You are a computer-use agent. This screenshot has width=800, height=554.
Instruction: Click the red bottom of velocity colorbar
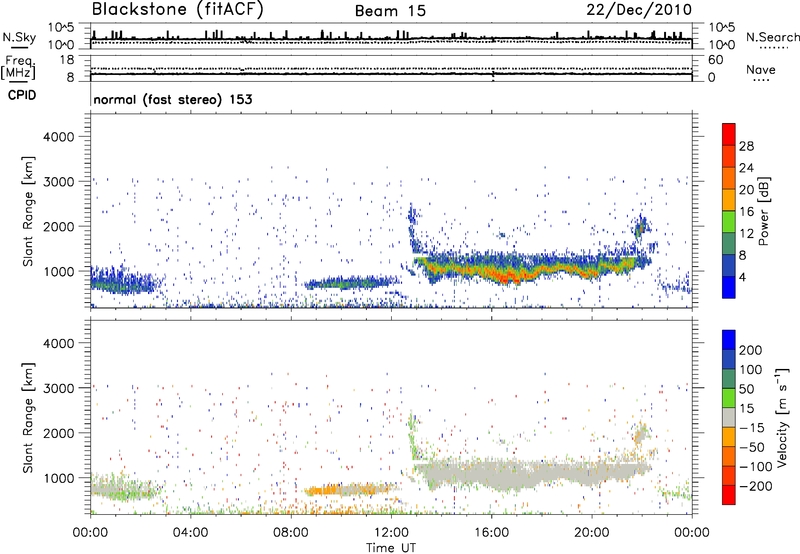coord(729,495)
